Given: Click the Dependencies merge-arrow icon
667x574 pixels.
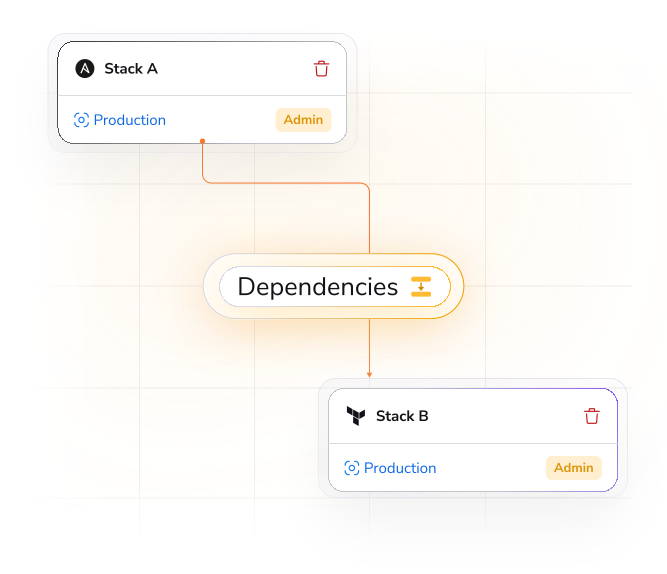Looking at the screenshot, I should (421, 287).
